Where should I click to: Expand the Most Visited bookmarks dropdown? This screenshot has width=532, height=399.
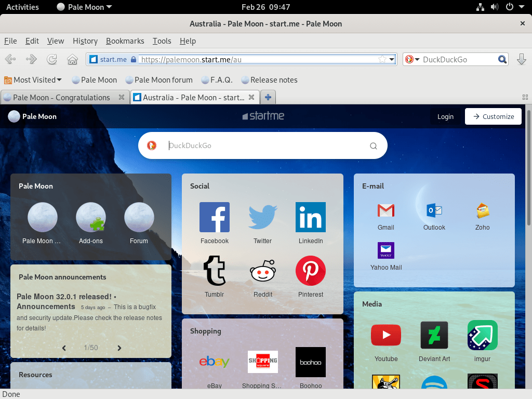33,80
